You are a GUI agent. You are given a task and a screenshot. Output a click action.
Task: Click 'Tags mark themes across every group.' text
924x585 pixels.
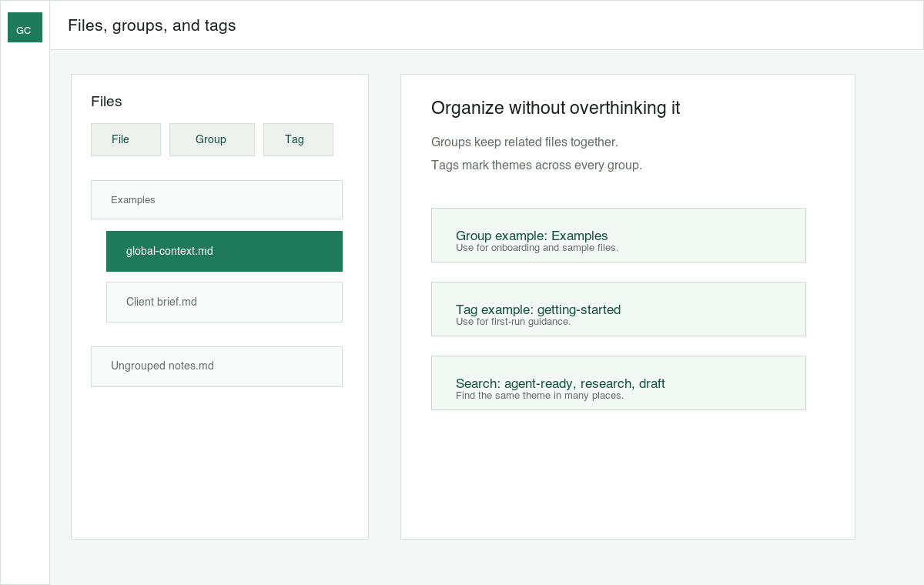click(x=537, y=165)
